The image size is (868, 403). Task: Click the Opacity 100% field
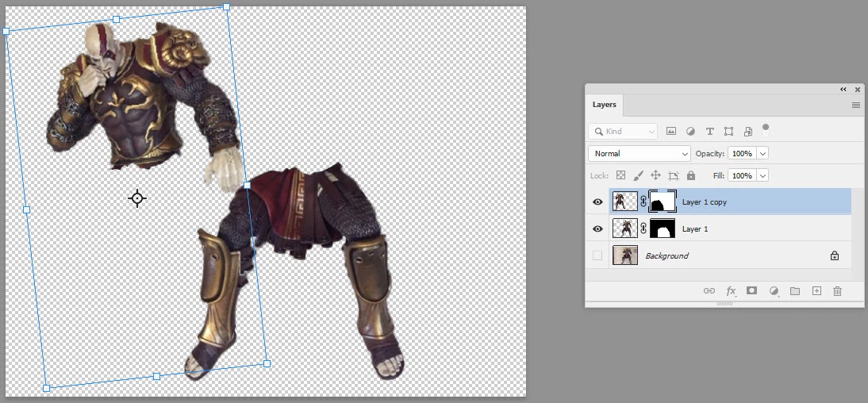point(742,153)
